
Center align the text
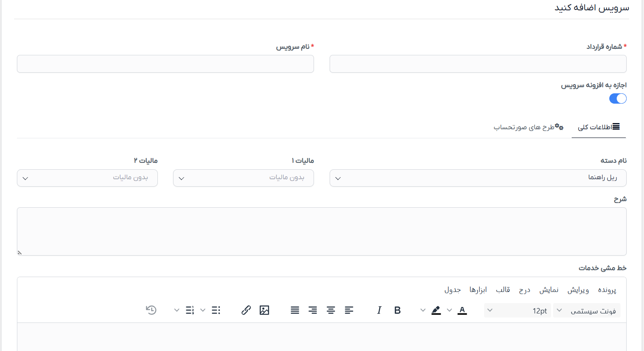pos(331,310)
